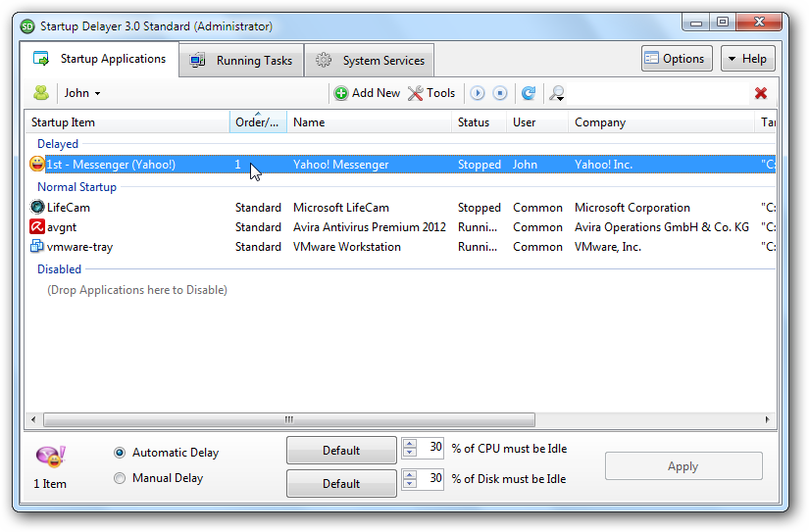Screen dimensions: 809x532
Task: Switch to the Startup Applications tab
Action: [x=100, y=60]
